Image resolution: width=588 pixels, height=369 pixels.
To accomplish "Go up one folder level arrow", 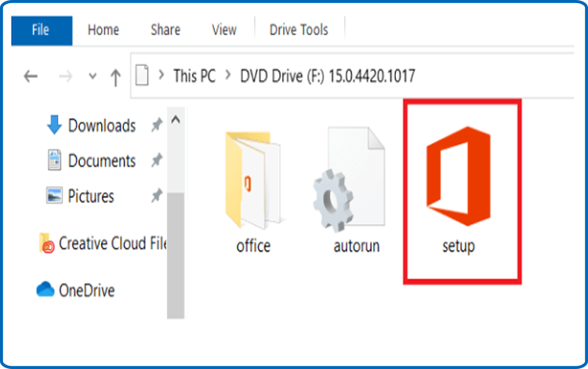I will (115, 78).
